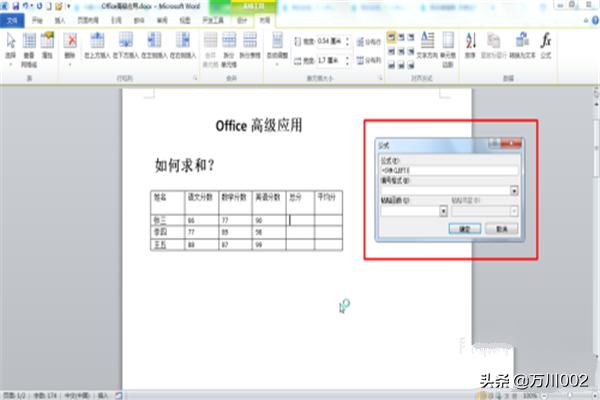Click the column width spinner arrows

(347, 60)
